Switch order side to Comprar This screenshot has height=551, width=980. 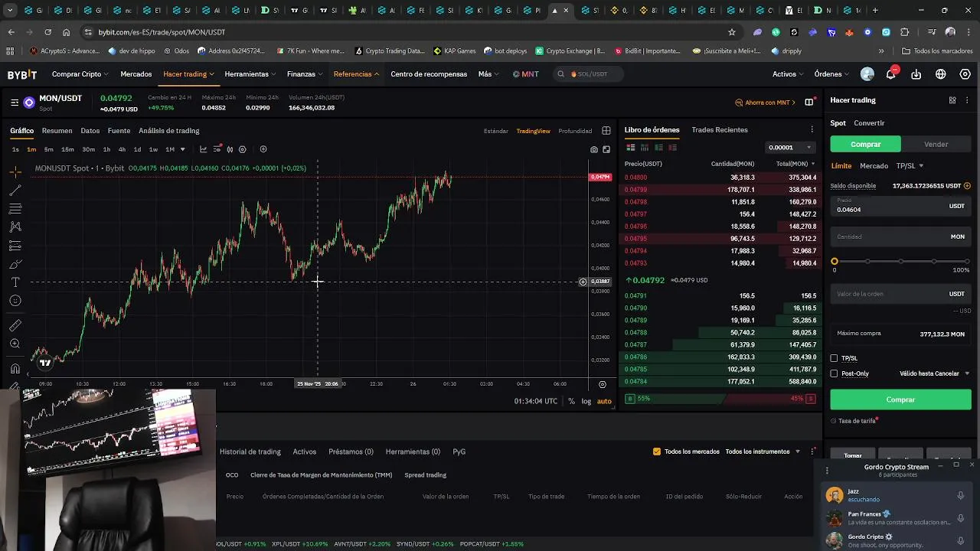click(866, 144)
